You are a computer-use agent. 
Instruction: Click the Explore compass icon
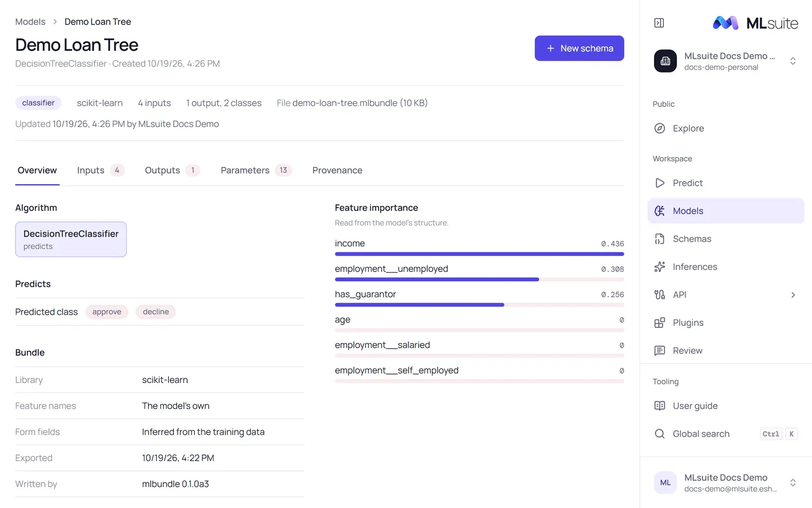(660, 128)
